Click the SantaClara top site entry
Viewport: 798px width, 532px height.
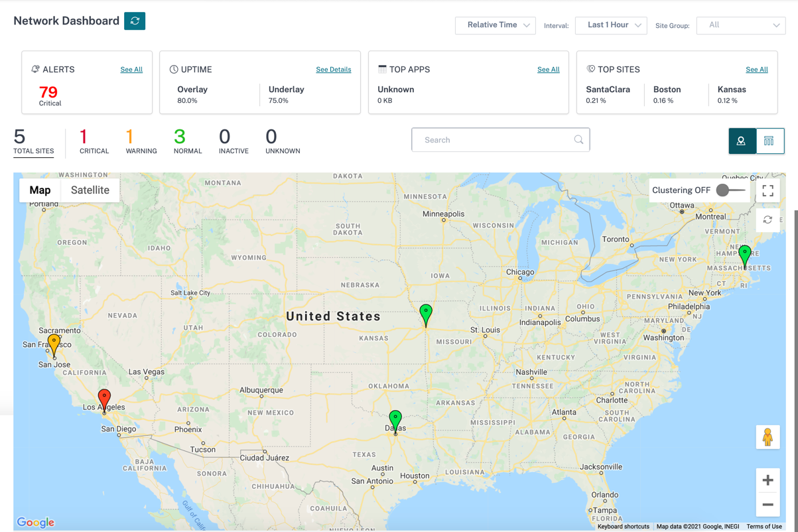[x=608, y=94]
